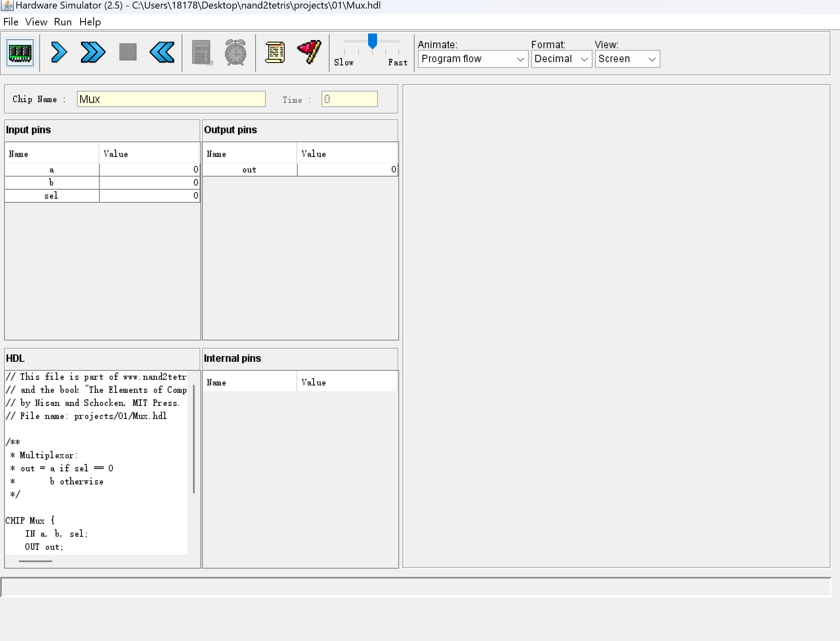The image size is (840, 641).
Task: Click the Load Script scroll icon
Action: (x=275, y=52)
